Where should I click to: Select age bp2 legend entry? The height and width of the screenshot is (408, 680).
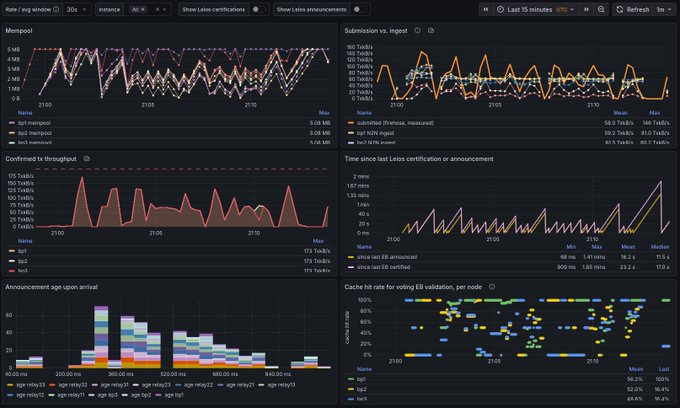141,395
